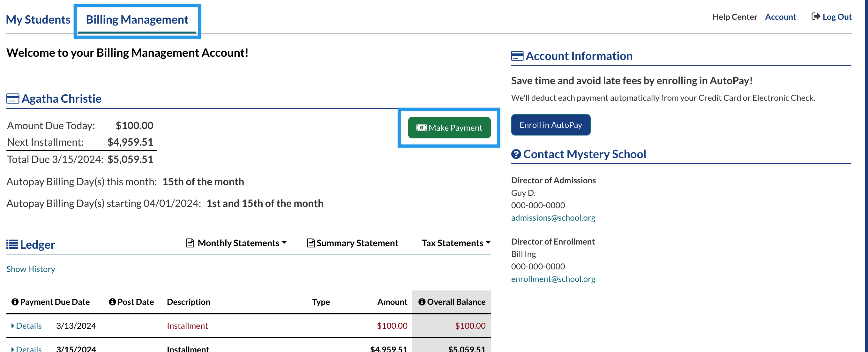Click the Show History link

click(x=31, y=269)
